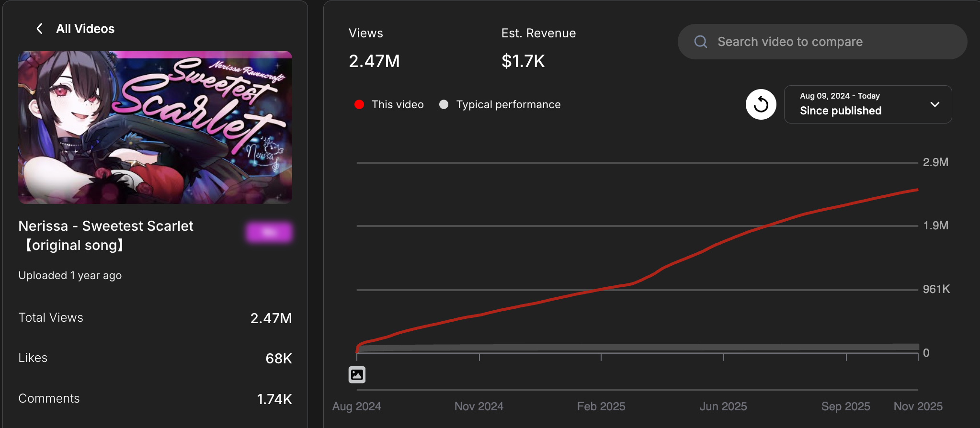
Task: Click the video title Nerissa - Sweetest Scarlet
Action: click(106, 236)
